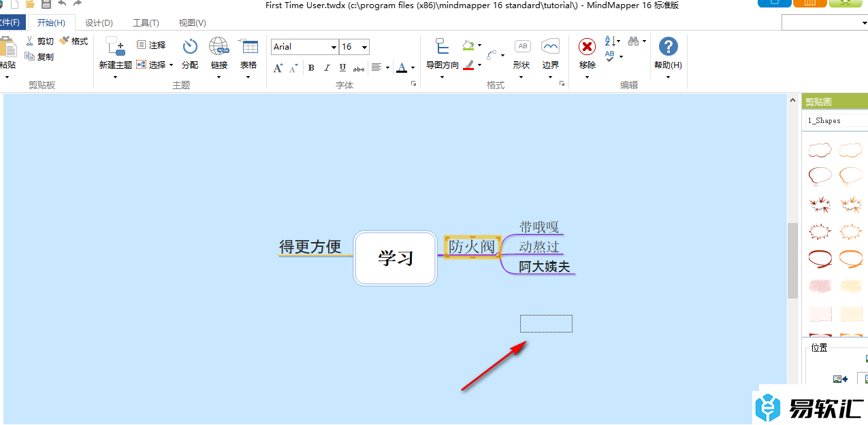868x425 pixels.
Task: Click the fill color paint bucket
Action: point(468,46)
